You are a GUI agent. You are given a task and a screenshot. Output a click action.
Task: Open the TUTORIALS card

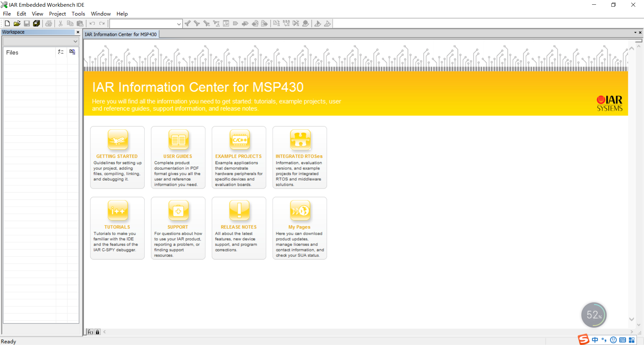pyautogui.click(x=117, y=228)
